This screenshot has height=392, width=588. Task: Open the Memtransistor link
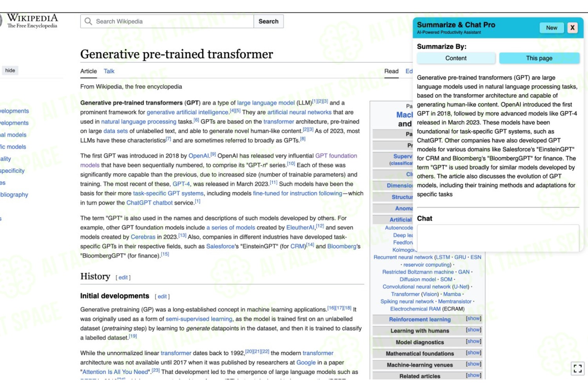[x=455, y=301]
